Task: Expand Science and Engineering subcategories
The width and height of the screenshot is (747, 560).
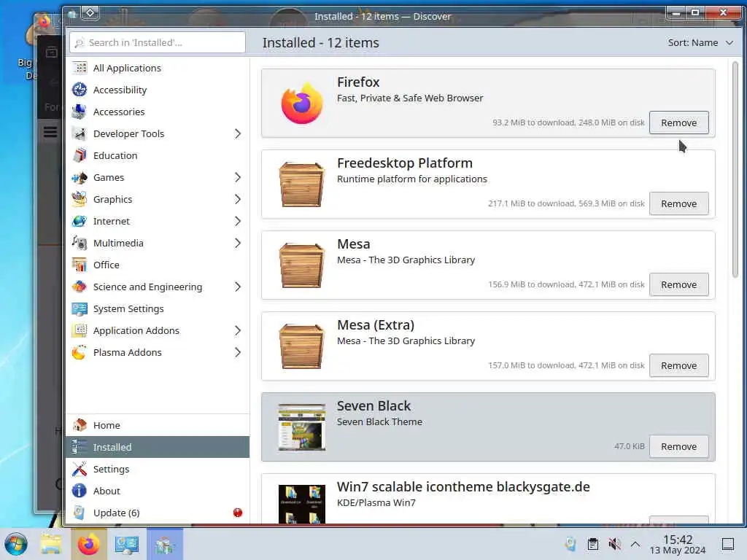Action: pyautogui.click(x=238, y=287)
